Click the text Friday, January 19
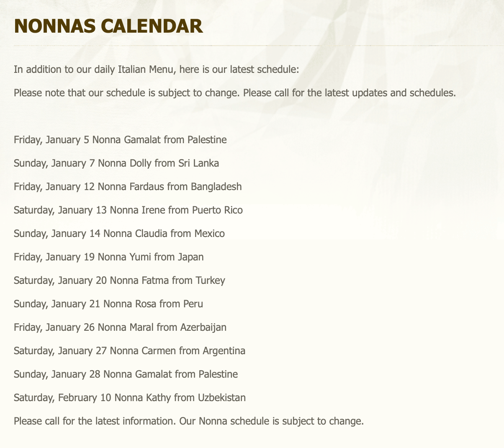Viewport: 504px width, 448px height. (x=54, y=257)
